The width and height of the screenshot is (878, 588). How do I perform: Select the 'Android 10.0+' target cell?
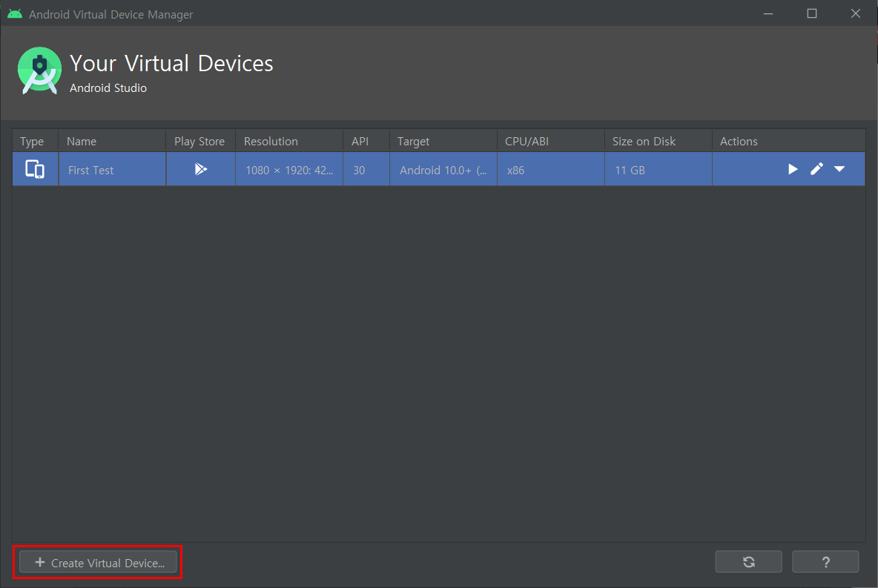(x=443, y=170)
